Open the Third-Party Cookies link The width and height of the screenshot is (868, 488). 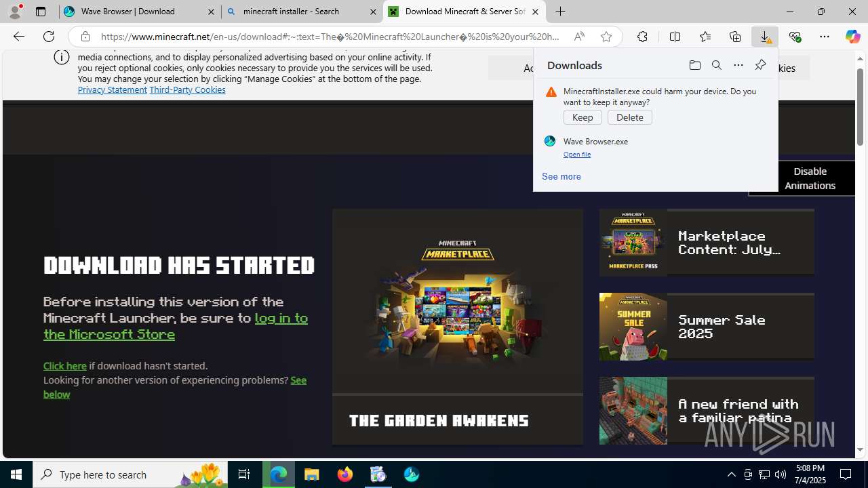coord(187,89)
